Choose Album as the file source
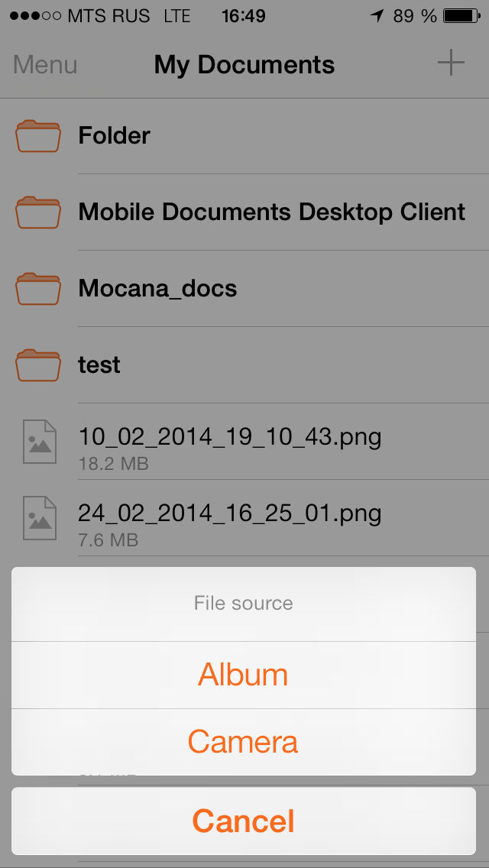The height and width of the screenshot is (868, 489). [244, 675]
